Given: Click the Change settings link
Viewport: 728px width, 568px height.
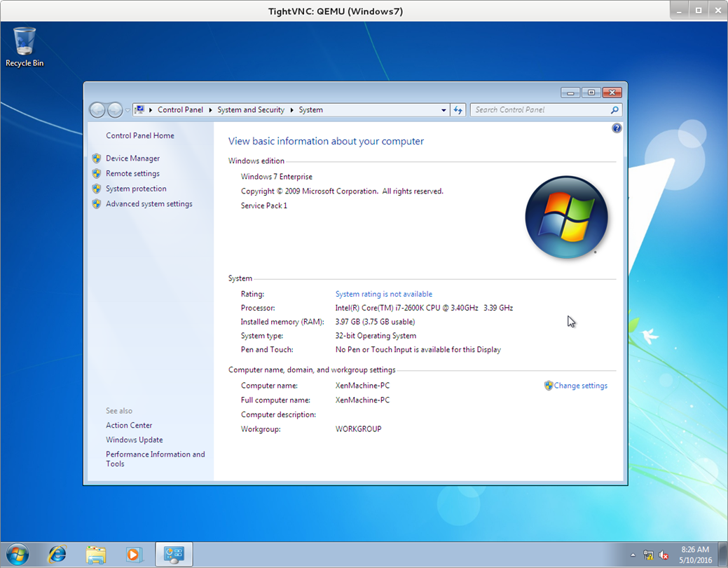Looking at the screenshot, I should tap(580, 386).
